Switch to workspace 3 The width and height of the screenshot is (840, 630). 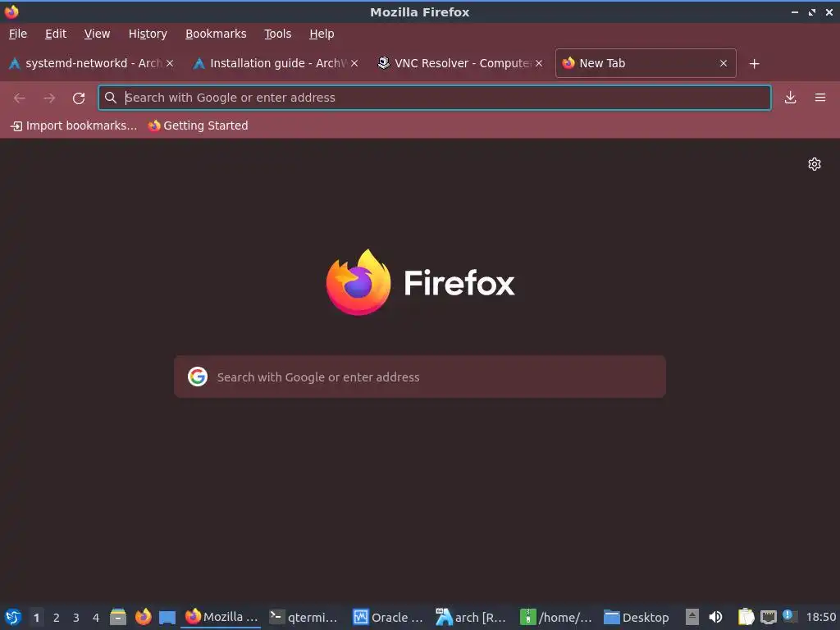click(x=76, y=617)
